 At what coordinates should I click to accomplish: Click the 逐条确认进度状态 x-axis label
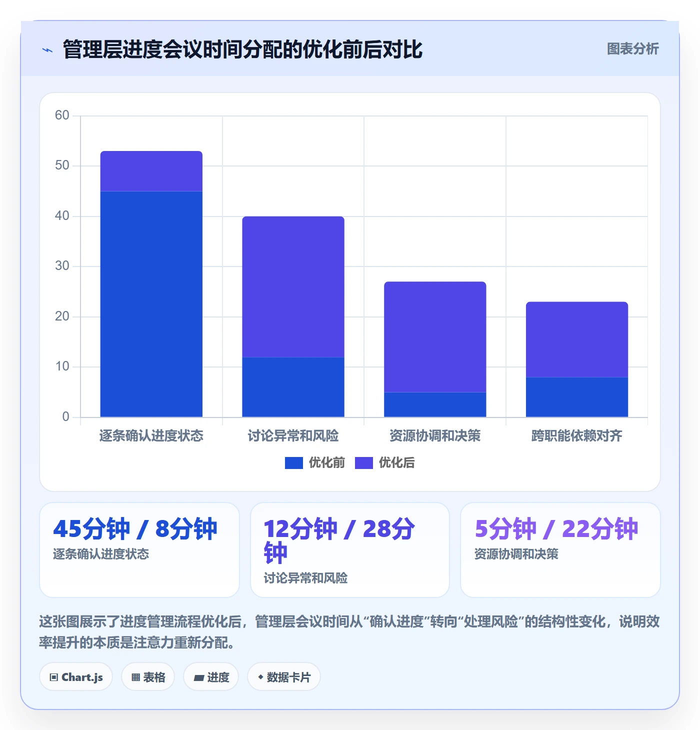151,435
